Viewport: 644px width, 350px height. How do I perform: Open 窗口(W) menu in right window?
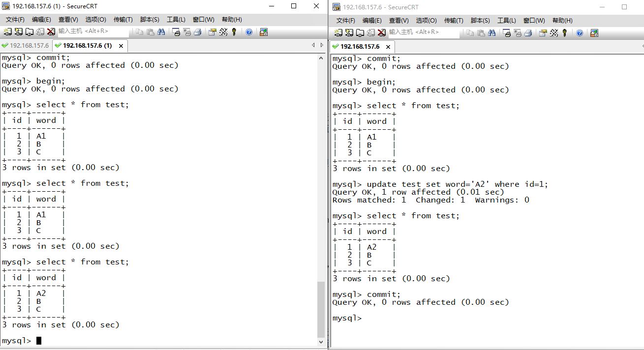pos(534,21)
